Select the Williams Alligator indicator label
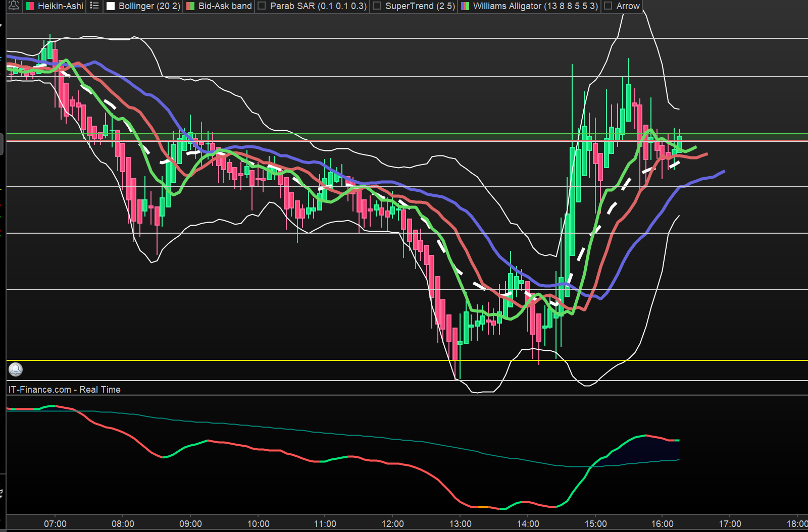Screen dimensions: 808x532 click(535, 6)
